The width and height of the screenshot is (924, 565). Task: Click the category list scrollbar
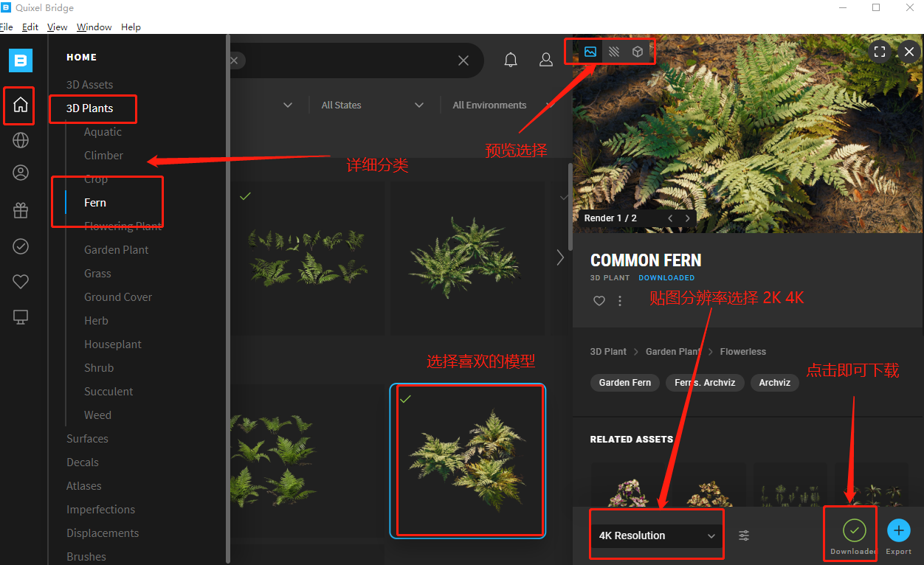(x=228, y=299)
